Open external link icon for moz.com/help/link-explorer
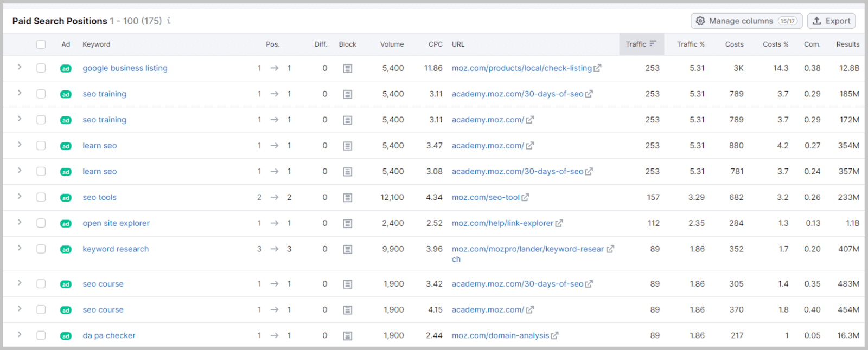Image resolution: width=868 pixels, height=350 pixels. (x=559, y=223)
